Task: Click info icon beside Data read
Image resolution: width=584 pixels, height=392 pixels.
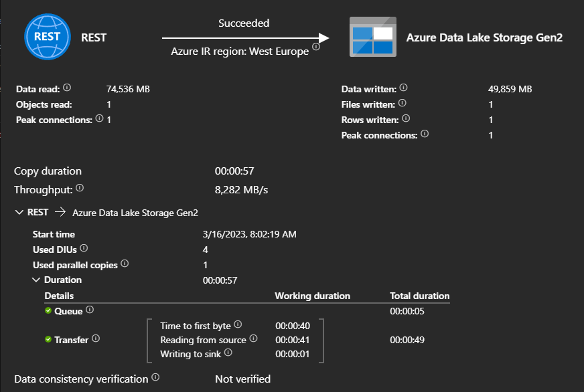Action: 67,88
